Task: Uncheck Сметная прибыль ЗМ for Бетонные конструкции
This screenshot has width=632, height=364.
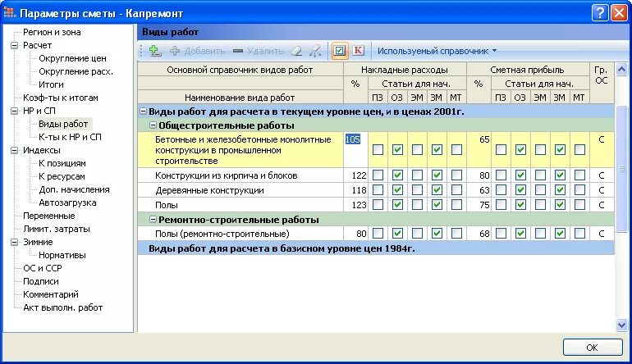Action: (560, 150)
